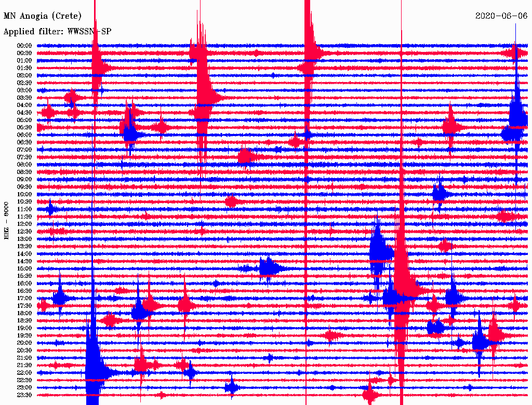Select the 09:30 time label
532x405 pixels.
pos(24,187)
